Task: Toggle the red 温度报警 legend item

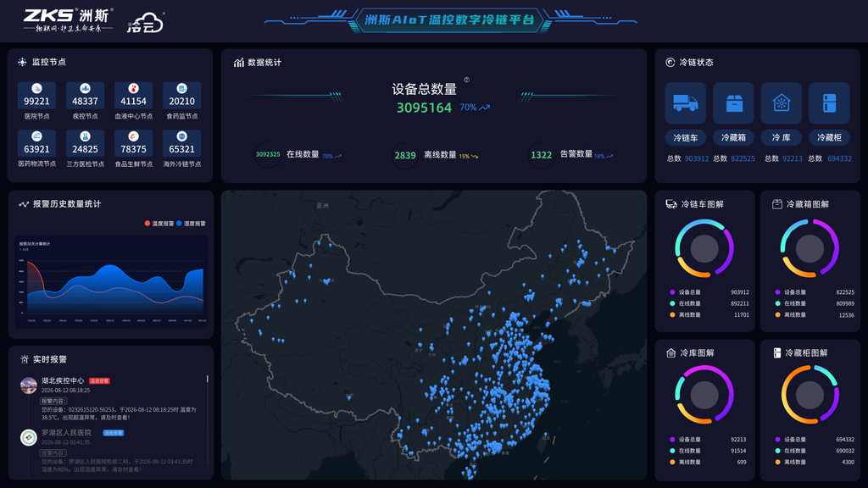Action: tap(159, 224)
